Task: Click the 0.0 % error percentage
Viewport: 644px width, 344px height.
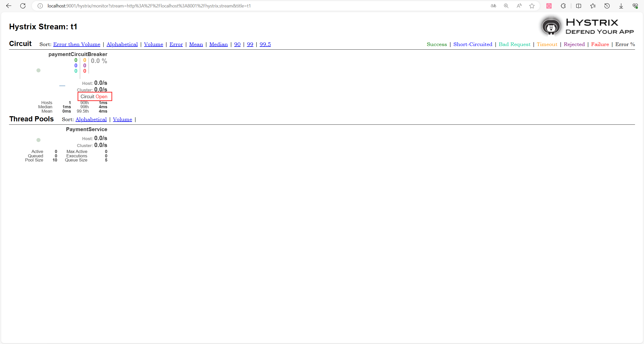Action: tap(99, 61)
